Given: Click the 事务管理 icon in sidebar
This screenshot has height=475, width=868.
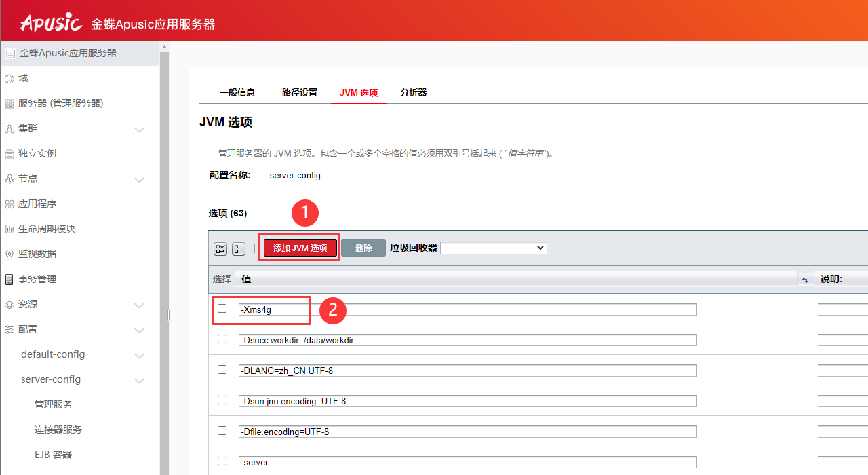Looking at the screenshot, I should coord(11,278).
